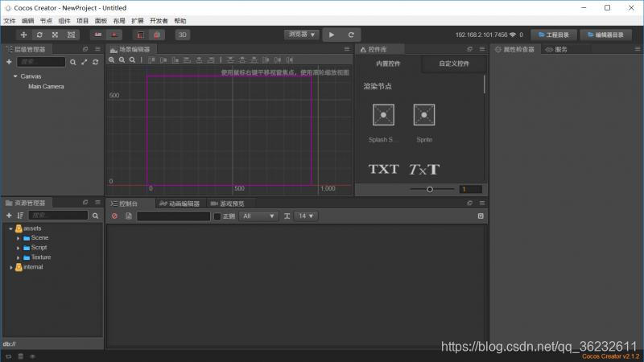
Task: Select the TxT RichText widget
Action: point(424,169)
